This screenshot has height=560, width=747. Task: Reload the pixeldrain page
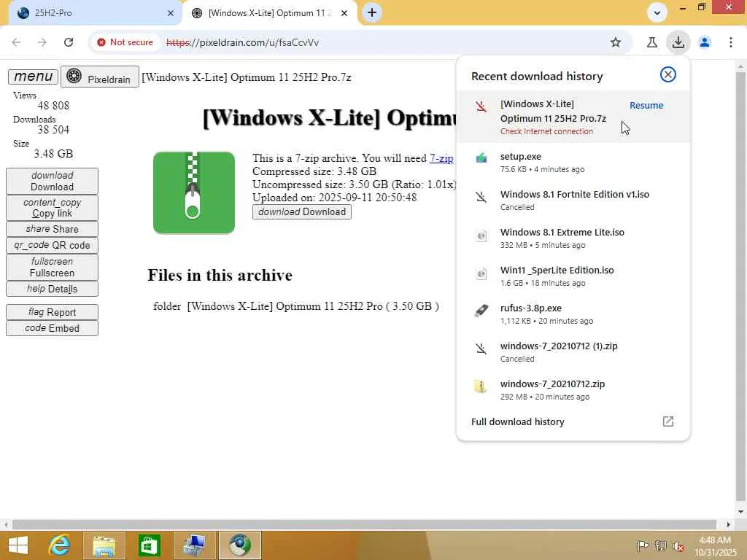(x=69, y=42)
